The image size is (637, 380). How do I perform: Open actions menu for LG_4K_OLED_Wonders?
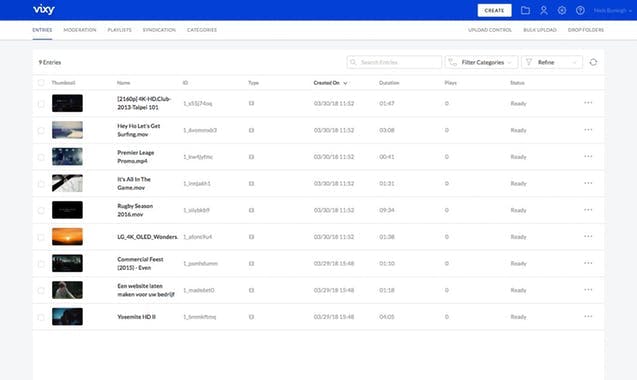pyautogui.click(x=588, y=237)
